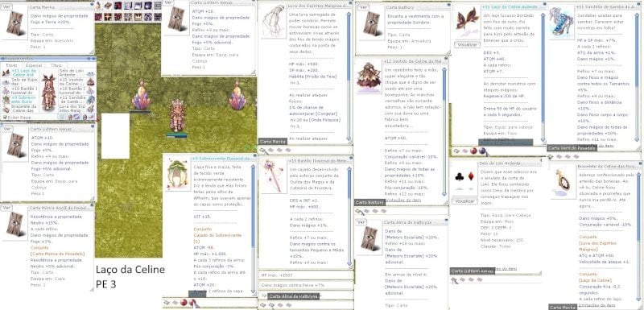Screen dimensions: 644x310
Task: Click the scroll-down arrow in the Bracelete da Celine window
Action: [x=638, y=300]
